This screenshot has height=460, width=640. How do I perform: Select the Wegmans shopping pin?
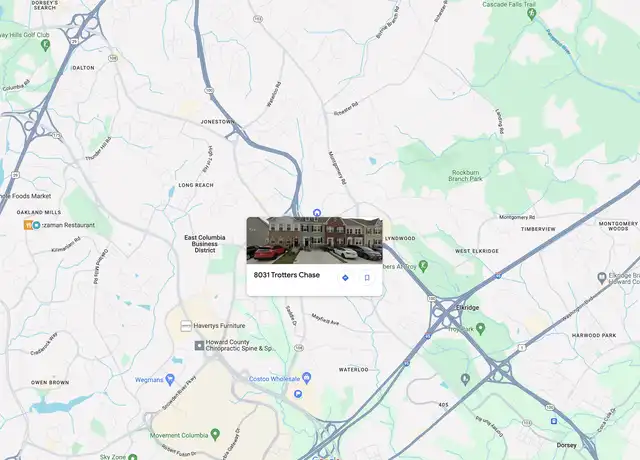click(171, 380)
